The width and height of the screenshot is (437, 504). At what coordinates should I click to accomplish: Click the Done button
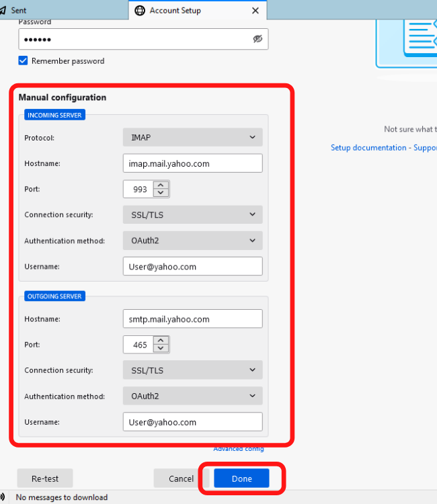coord(241,478)
